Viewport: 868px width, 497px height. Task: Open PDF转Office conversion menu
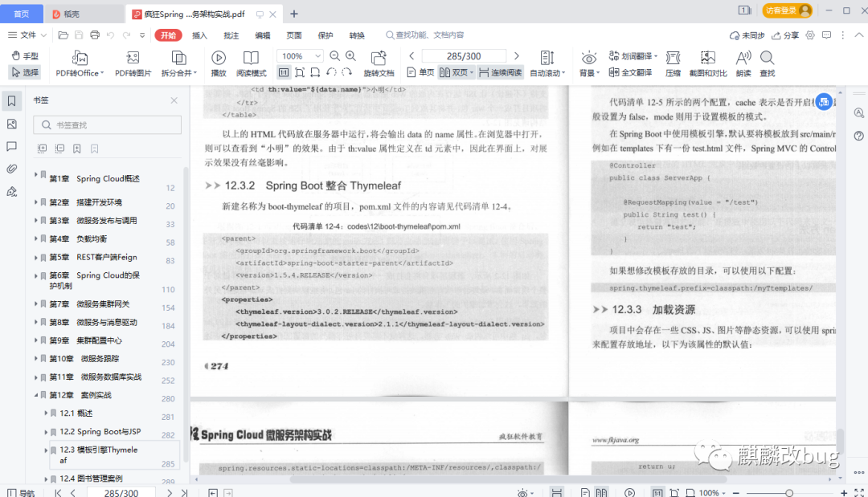pyautogui.click(x=80, y=64)
